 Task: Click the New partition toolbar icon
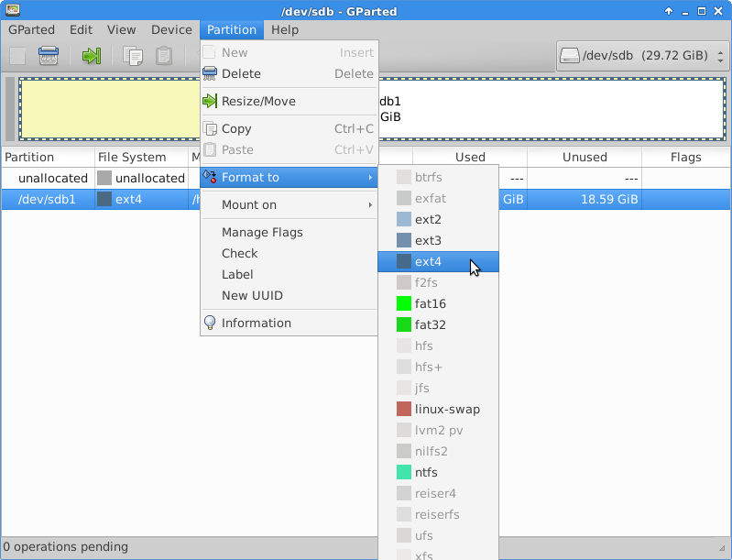[17, 56]
